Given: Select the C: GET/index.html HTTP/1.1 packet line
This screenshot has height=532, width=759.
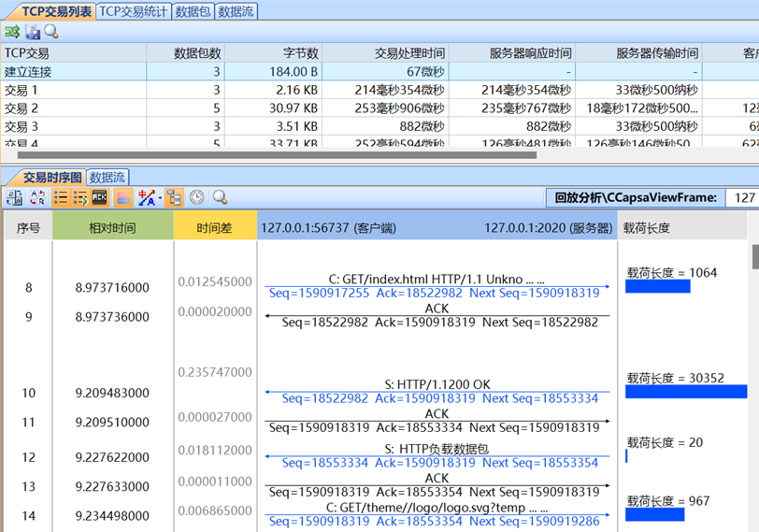Looking at the screenshot, I should point(437,286).
